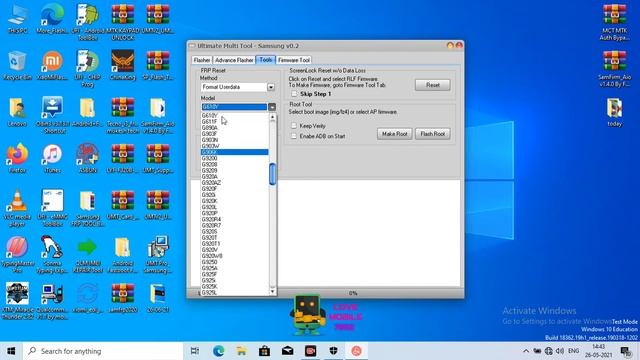Open the UFI Android ToolBox shortcut

coord(87,22)
